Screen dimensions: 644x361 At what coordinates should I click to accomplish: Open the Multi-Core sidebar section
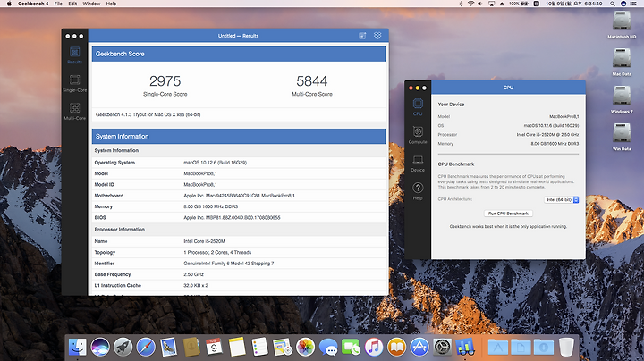pos(75,111)
